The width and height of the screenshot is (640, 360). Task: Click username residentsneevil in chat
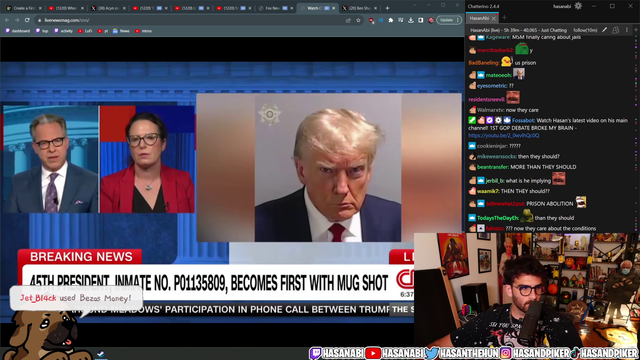[487, 100]
